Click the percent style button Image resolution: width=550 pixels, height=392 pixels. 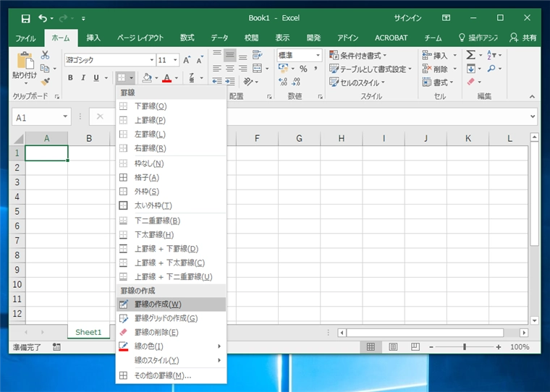[303, 69]
